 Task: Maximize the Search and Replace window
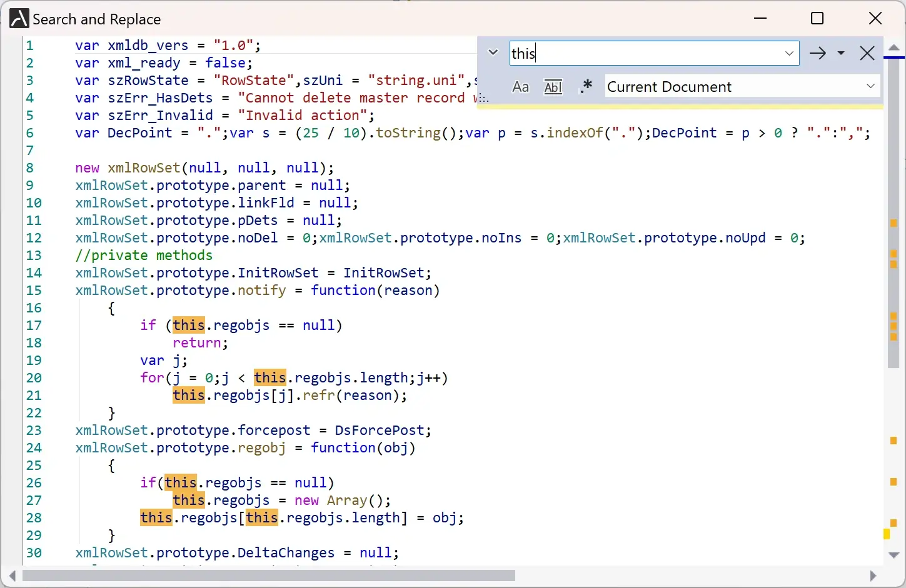point(817,19)
